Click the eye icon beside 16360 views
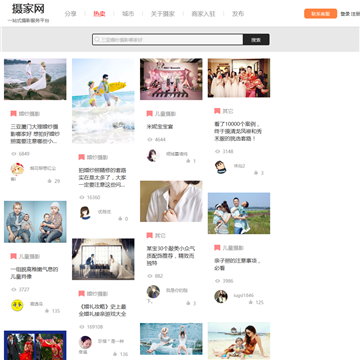Image resolution: width=360 pixels, height=360 pixels. pyautogui.click(x=82, y=197)
